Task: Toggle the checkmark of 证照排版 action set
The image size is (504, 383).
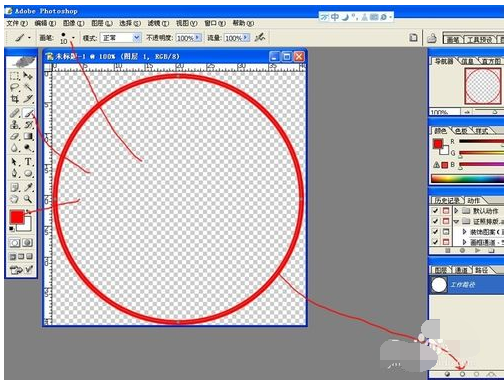Action: [x=435, y=221]
